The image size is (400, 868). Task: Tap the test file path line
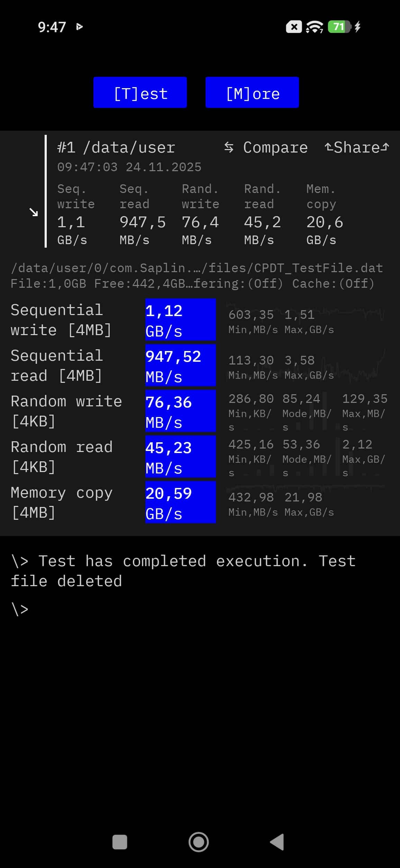pyautogui.click(x=197, y=268)
